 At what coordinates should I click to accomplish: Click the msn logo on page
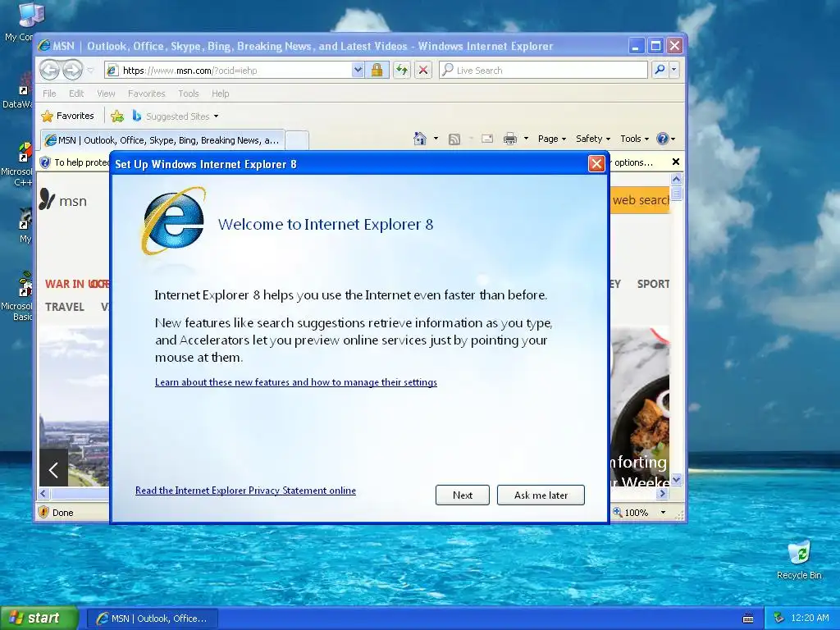click(62, 200)
